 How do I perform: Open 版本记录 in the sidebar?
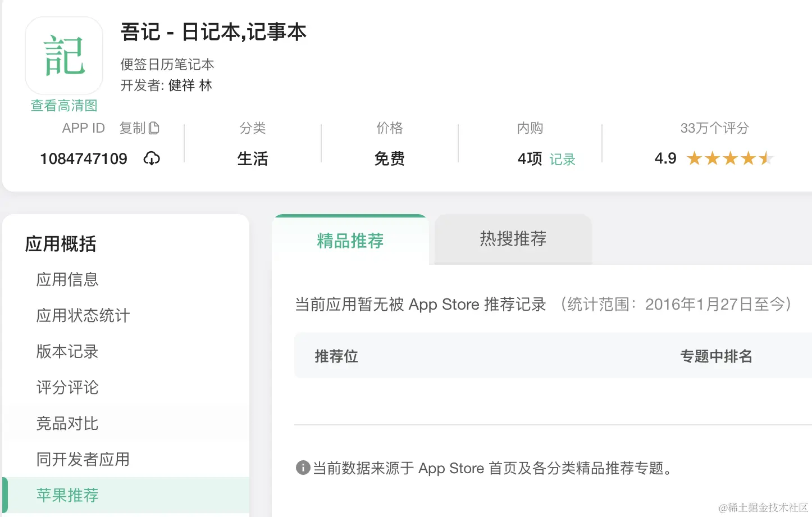67,351
